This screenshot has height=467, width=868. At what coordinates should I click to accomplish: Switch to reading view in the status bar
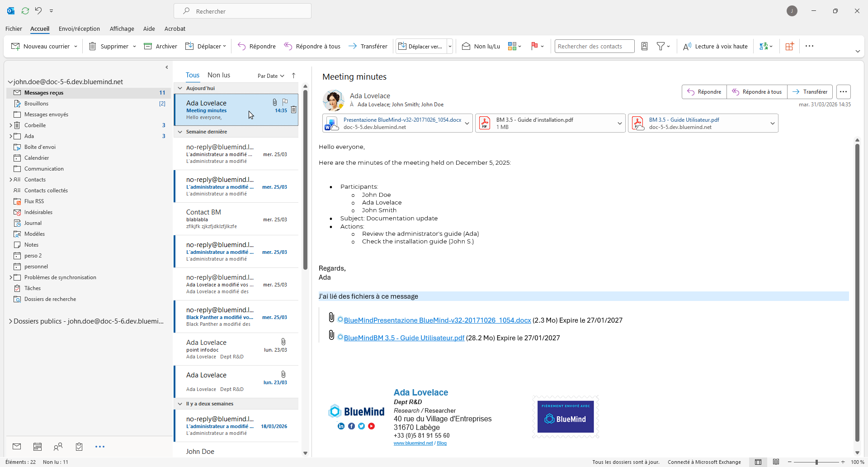(x=776, y=462)
